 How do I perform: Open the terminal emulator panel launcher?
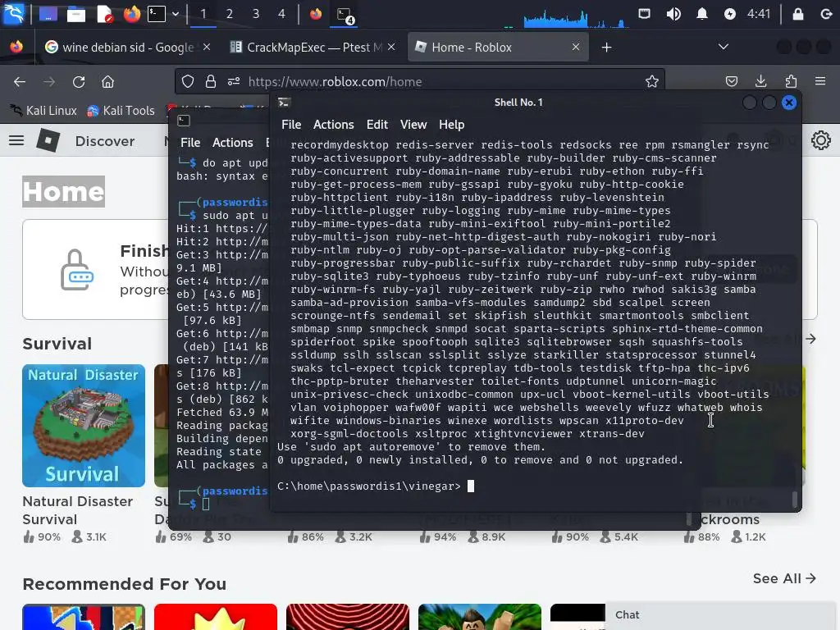157,14
